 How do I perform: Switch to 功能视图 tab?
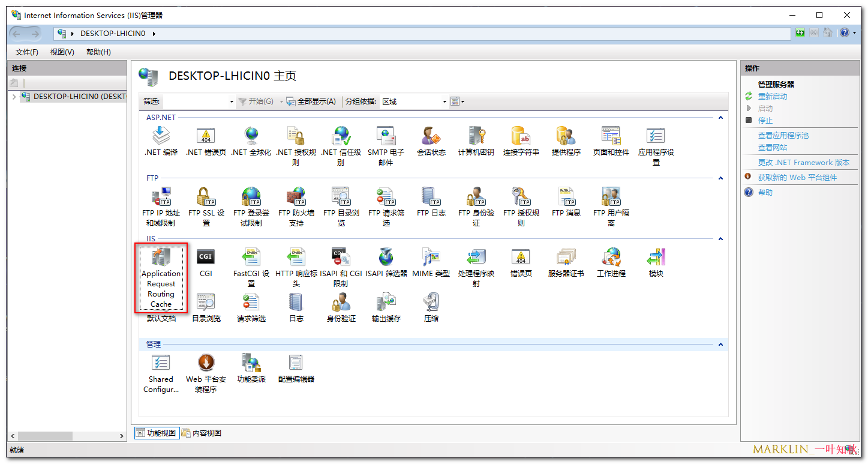coord(156,433)
